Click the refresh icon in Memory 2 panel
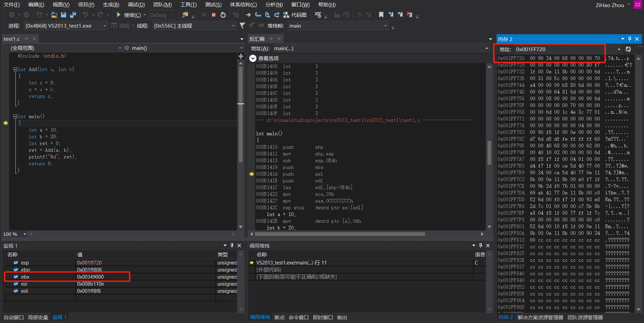Image resolution: width=644 pixels, height=323 pixels. (628, 49)
